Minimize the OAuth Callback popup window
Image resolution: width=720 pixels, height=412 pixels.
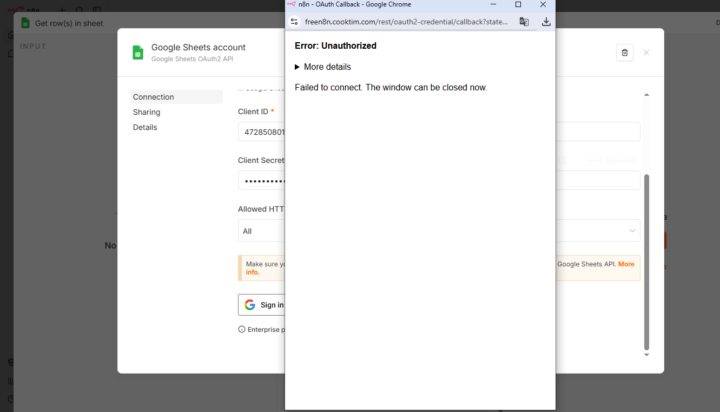493,5
